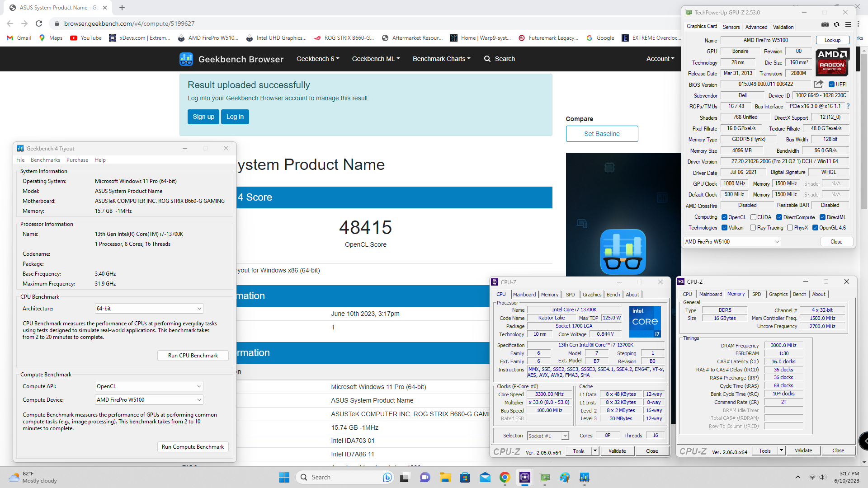Toggle the CUDA checkbox in GPU-Z

tap(753, 217)
